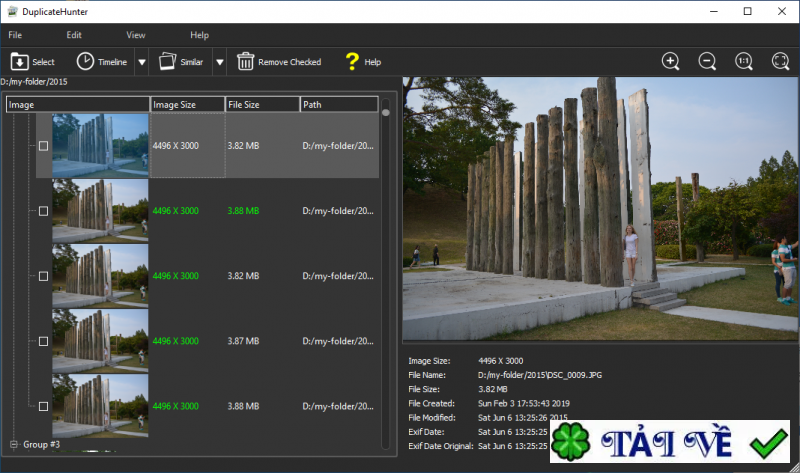Screen dimensions: 800x473
Task: Sort by the File Size column header
Action: point(262,104)
